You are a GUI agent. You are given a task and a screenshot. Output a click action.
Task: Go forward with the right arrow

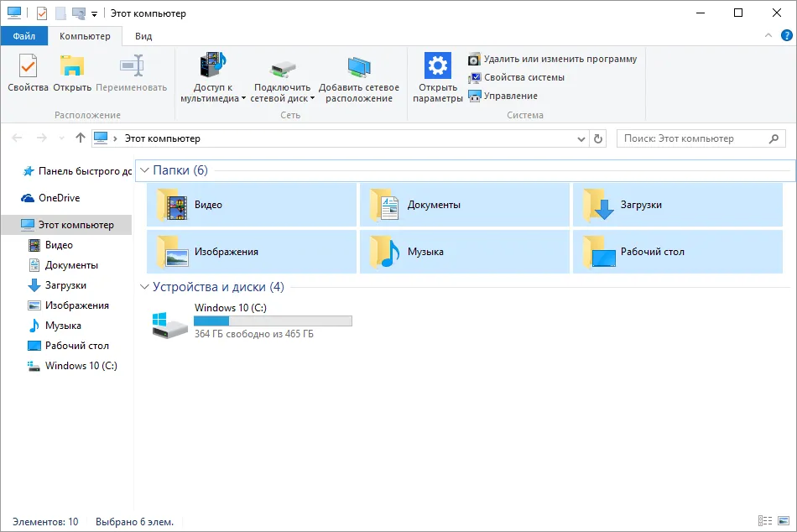tap(42, 138)
